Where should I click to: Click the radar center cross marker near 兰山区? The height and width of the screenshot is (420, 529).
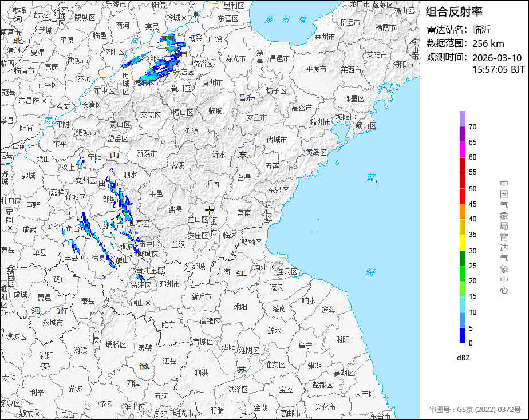coord(209,210)
